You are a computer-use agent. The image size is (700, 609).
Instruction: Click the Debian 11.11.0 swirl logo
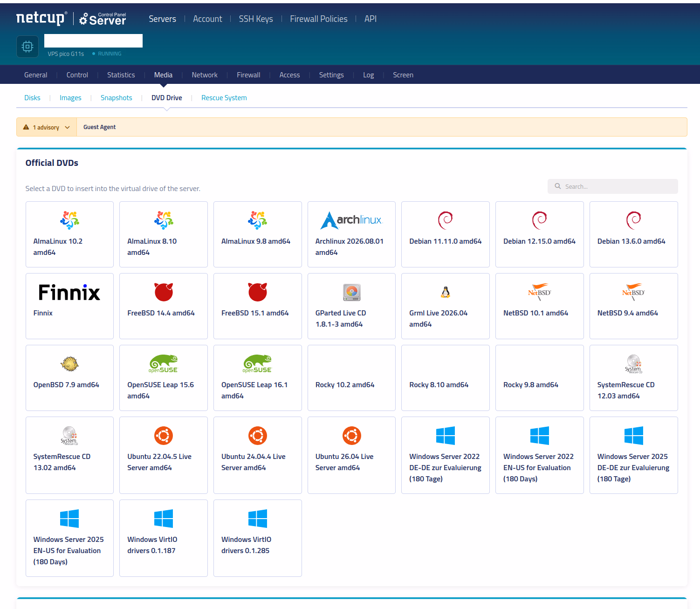(446, 220)
